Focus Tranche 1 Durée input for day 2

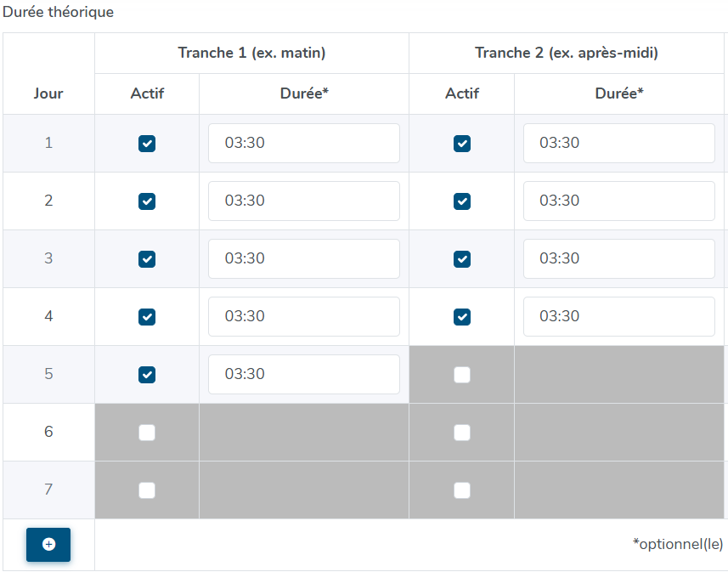coord(304,201)
